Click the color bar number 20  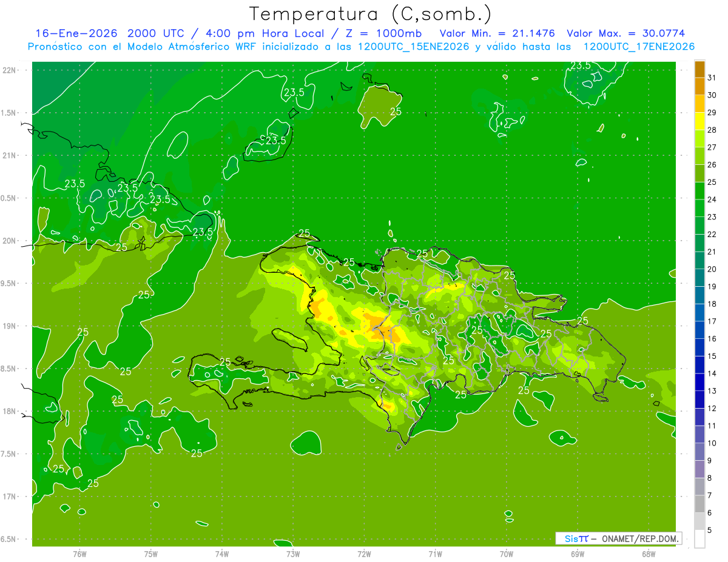[712, 269]
